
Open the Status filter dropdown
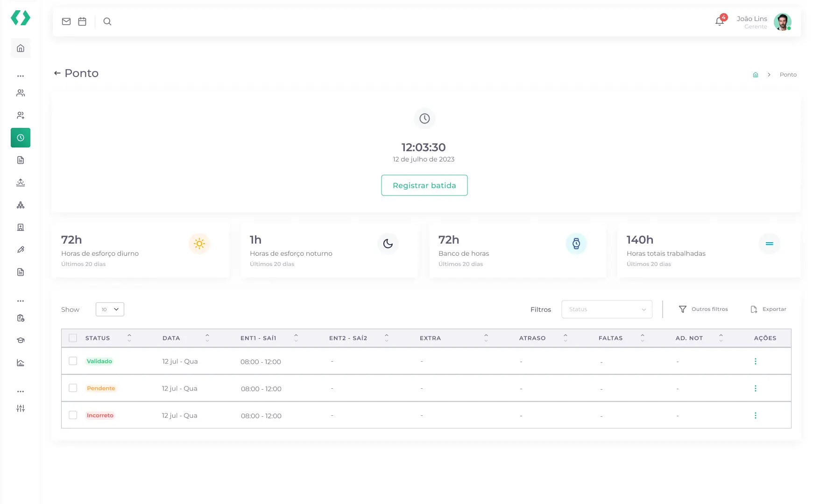coord(607,309)
